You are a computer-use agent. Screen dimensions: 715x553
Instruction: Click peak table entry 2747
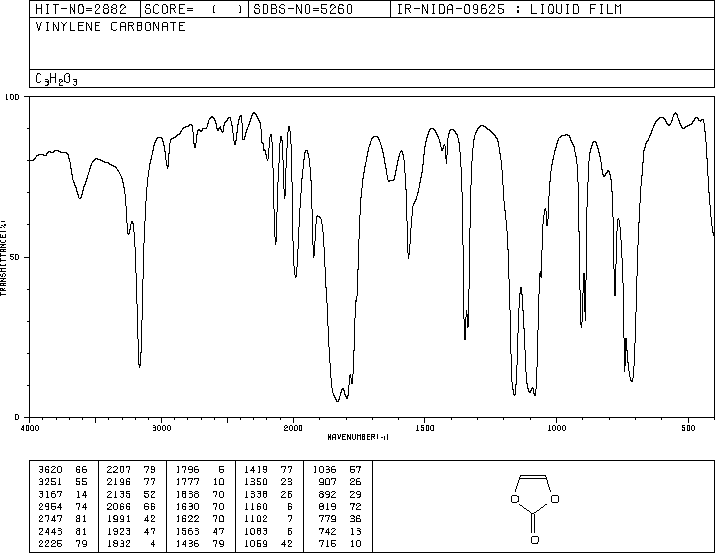coord(50,519)
